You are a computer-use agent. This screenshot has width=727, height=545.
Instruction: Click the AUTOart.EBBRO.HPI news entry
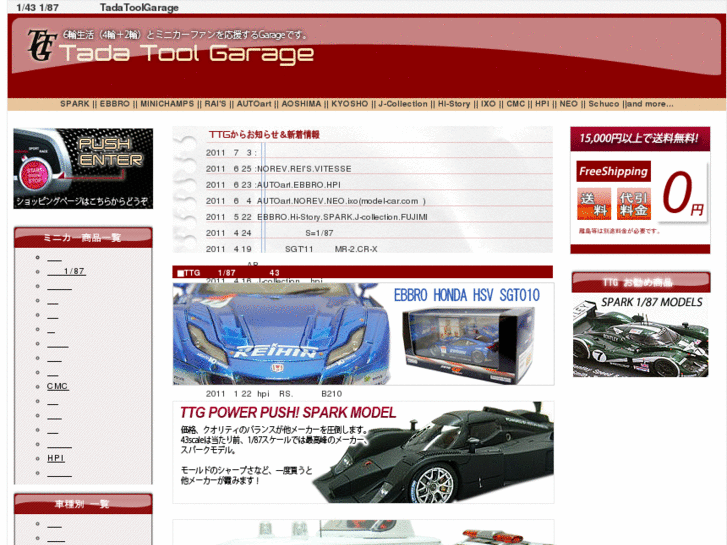point(273,185)
